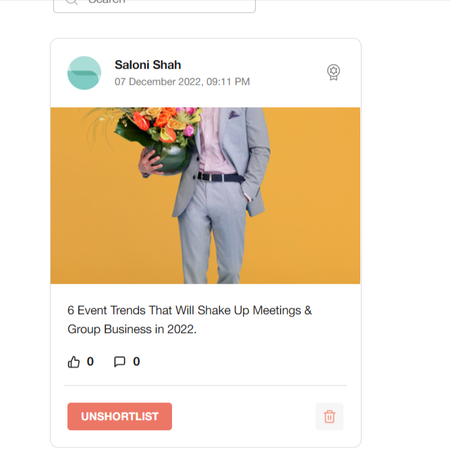Like the post with thumbs-up icon

point(74,362)
